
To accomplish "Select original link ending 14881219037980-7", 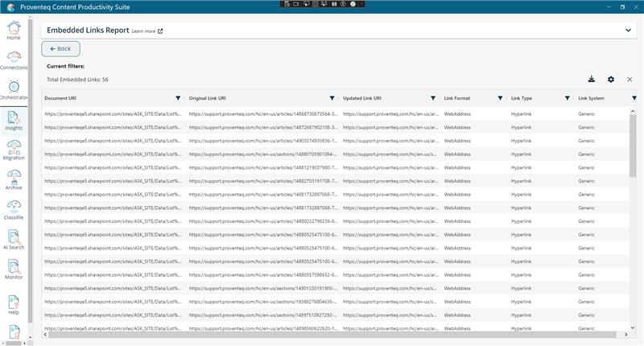I will [263, 168].
